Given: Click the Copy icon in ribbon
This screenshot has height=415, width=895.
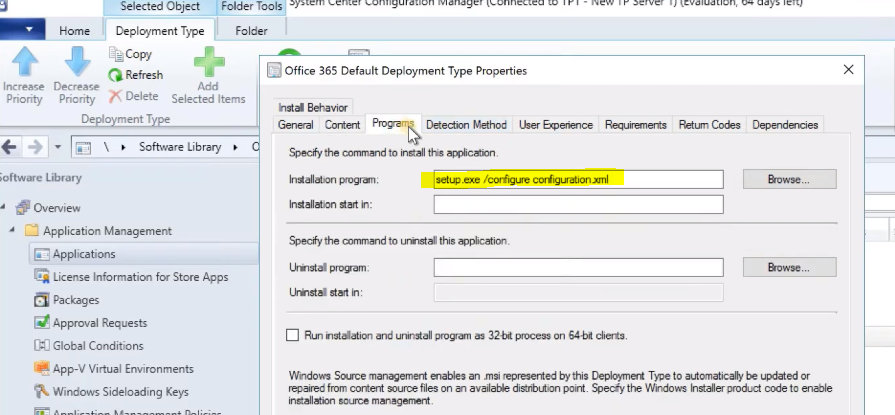Looking at the screenshot, I should coord(116,54).
